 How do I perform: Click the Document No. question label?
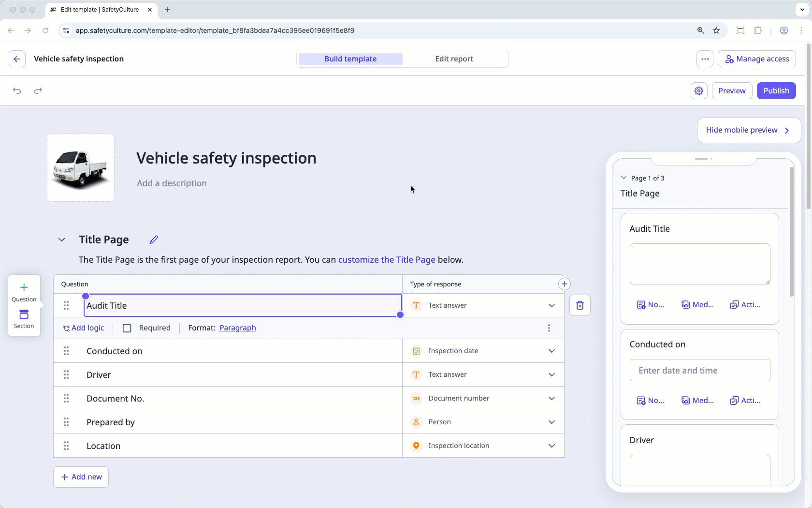116,399
